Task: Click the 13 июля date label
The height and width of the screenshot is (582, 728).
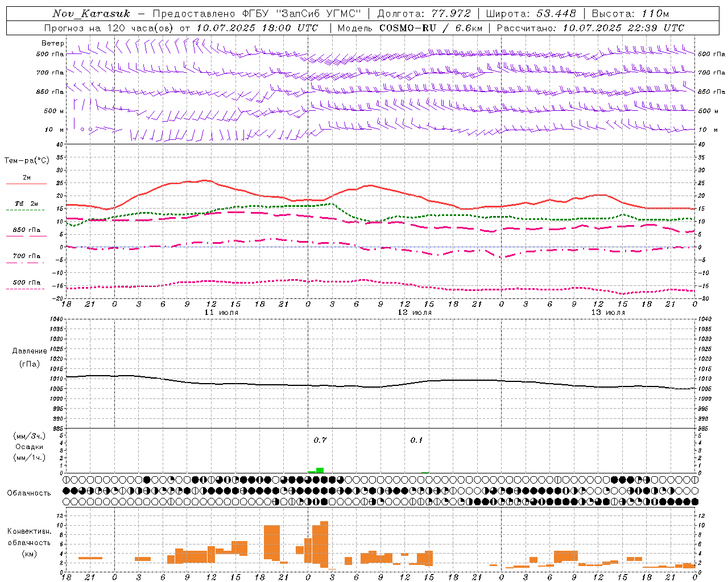Action: tap(608, 313)
